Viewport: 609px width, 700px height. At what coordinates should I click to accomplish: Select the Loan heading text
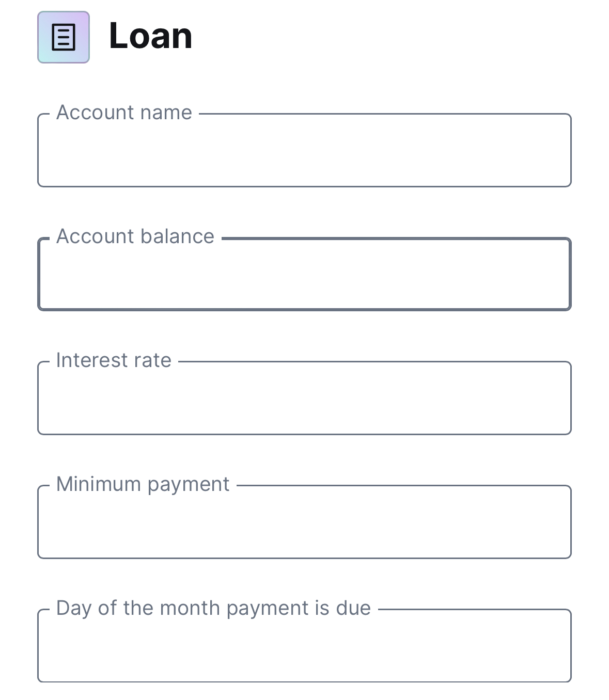[150, 36]
